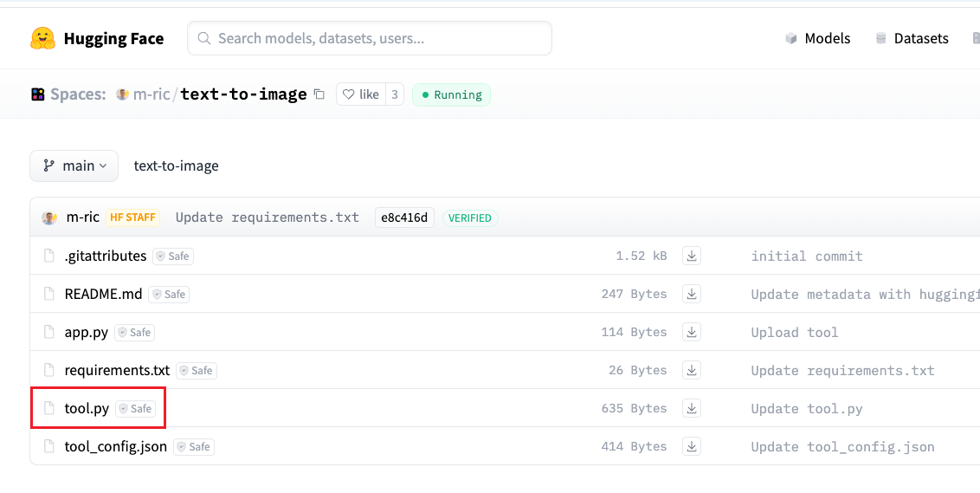Download the tool_config.json file

[x=691, y=447]
